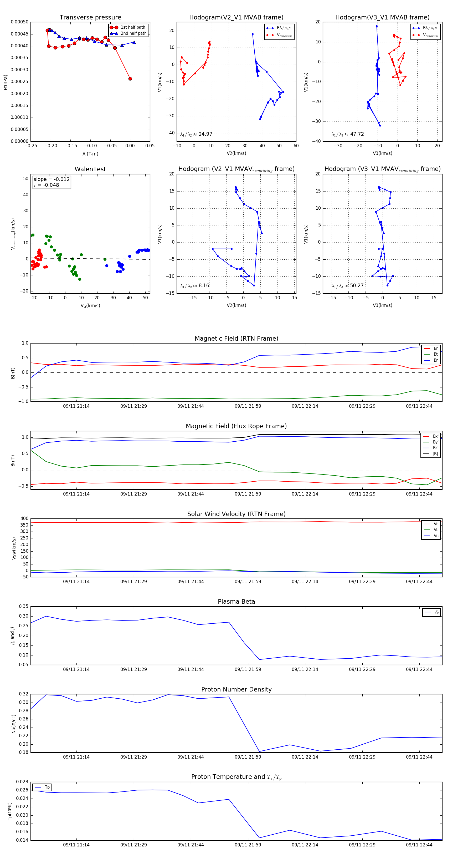This screenshot has width=473, height=868.
Task: Click the Hodogram(V2_V1 MVAB frame) title
Action: (236, 17)
